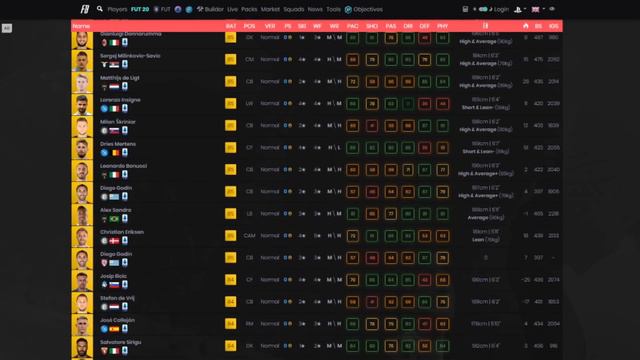Image resolution: width=640 pixels, height=360 pixels.
Task: Select the FUT 20 menu item
Action: click(140, 9)
